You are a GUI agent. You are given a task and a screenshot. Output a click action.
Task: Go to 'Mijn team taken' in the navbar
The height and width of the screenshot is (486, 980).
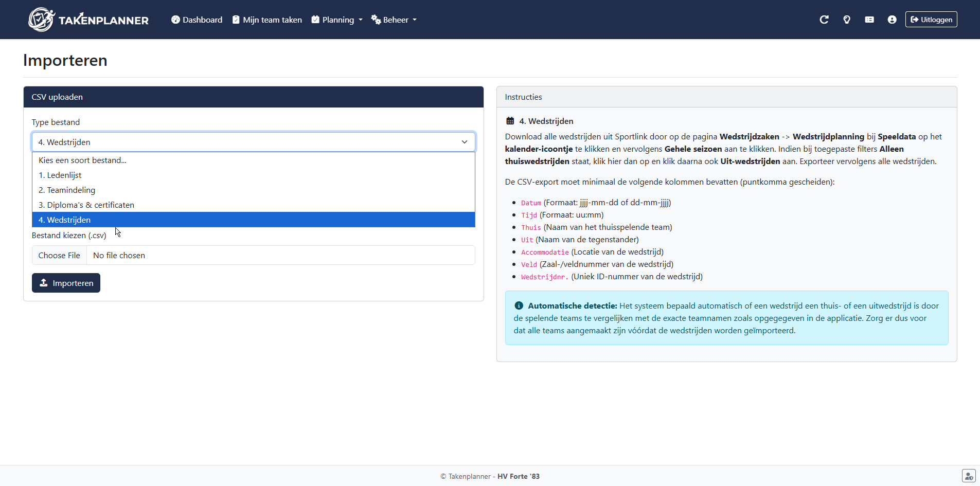point(267,20)
